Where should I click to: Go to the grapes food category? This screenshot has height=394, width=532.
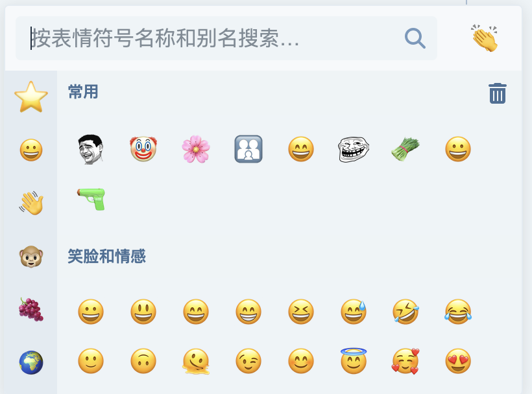(31, 309)
